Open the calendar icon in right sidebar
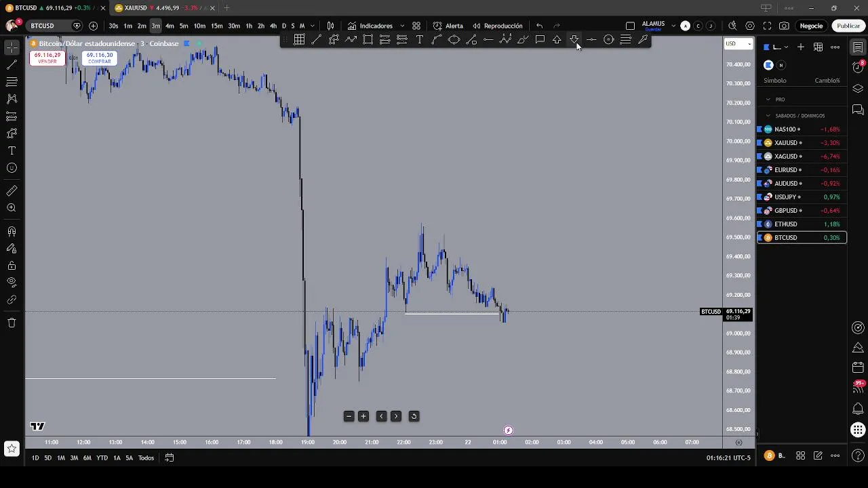This screenshot has width=868, height=488. tap(858, 367)
